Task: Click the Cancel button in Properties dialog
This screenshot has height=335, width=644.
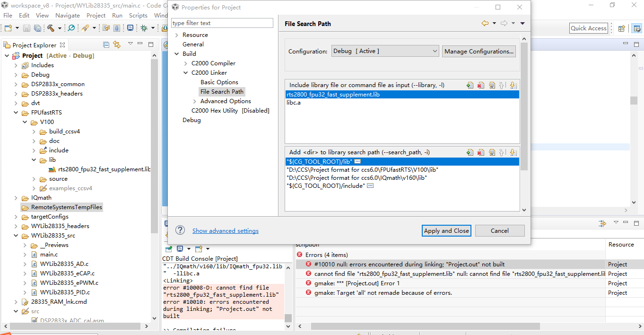Action: click(500, 230)
